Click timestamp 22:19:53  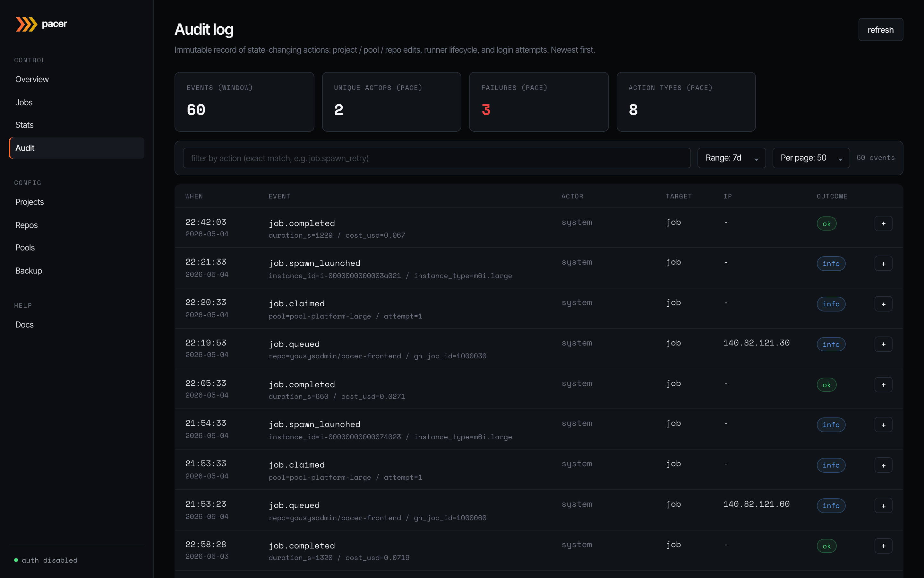(206, 343)
